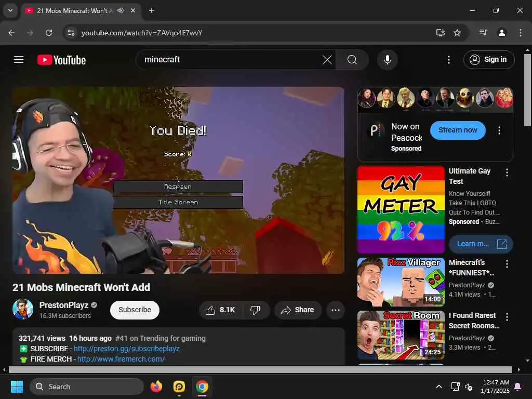Screen dimensions: 532x399
Task: Open the network tray icon
Action: click(x=455, y=387)
